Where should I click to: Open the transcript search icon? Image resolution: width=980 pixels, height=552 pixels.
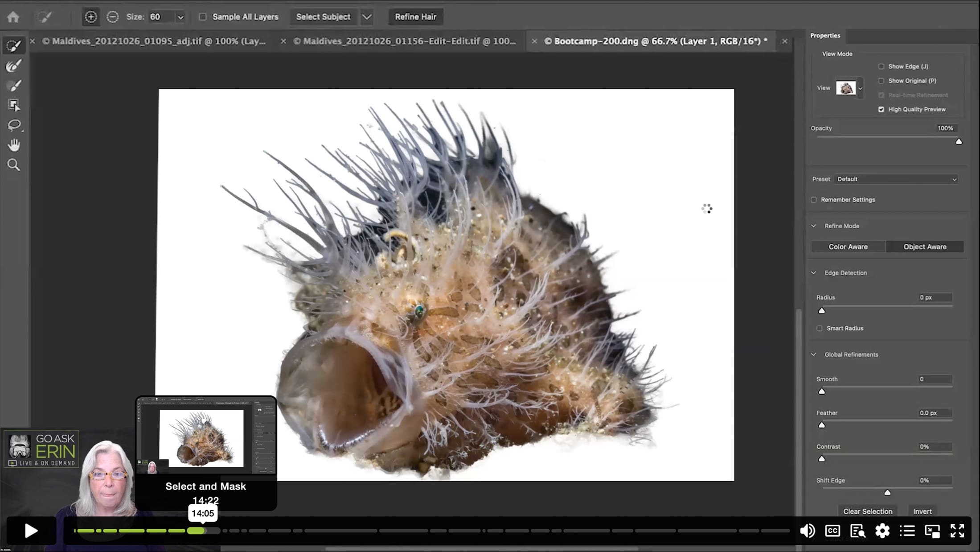(x=857, y=531)
